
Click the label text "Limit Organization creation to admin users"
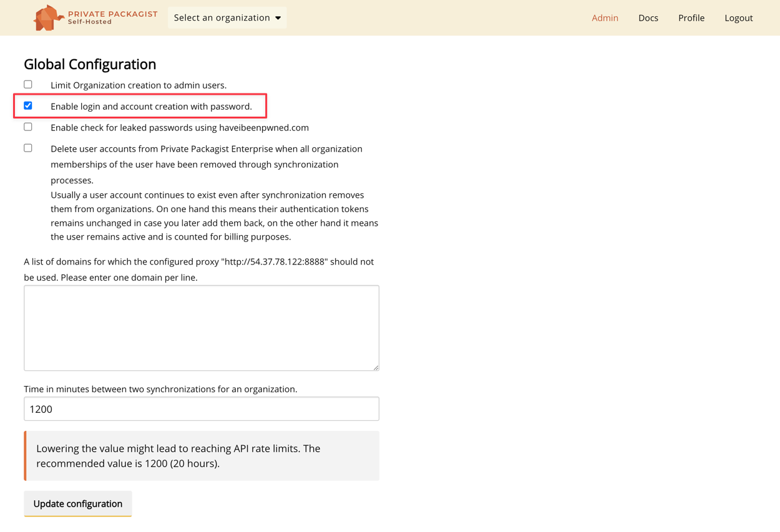tap(138, 85)
